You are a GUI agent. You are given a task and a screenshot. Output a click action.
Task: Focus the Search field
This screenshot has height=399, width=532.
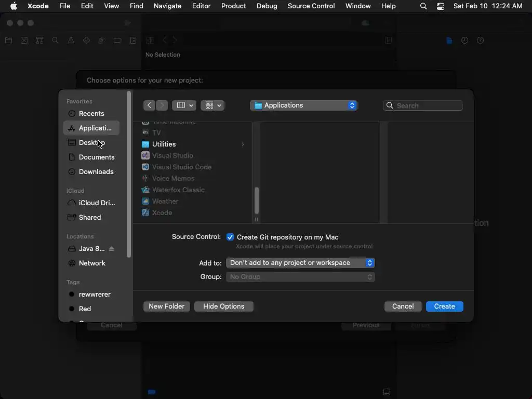(423, 105)
